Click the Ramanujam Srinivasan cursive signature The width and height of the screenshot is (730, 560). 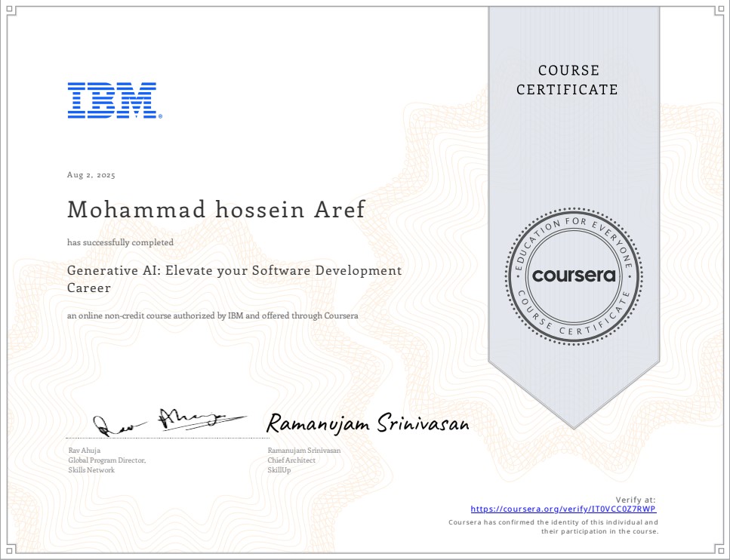368,424
